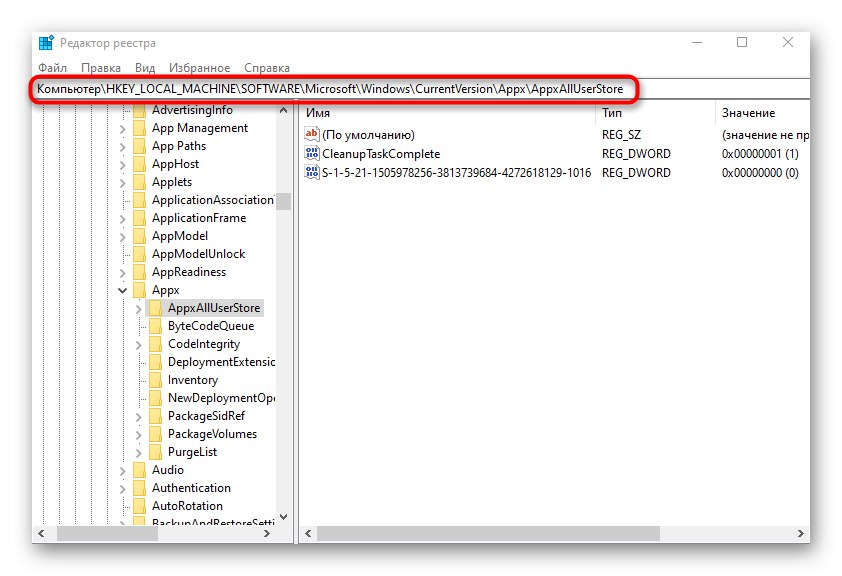Click the Authentication folder icon
This screenshot has height=576, width=842.
pyautogui.click(x=140, y=488)
